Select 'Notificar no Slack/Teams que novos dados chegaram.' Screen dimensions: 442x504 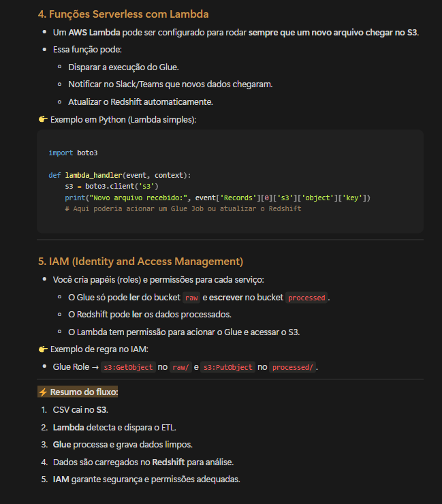point(170,84)
